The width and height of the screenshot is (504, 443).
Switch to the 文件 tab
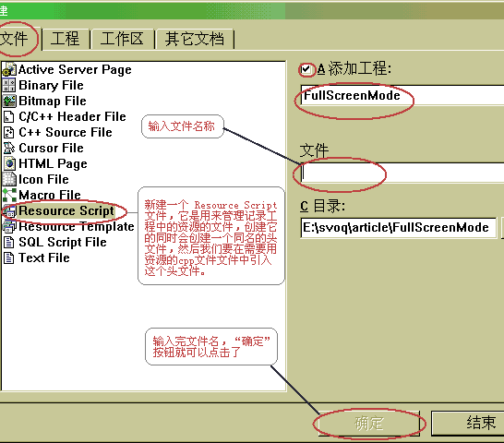tap(16, 39)
